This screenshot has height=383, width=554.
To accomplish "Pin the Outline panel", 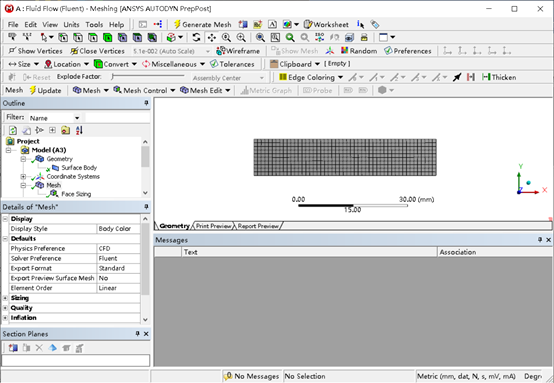I will point(146,103).
